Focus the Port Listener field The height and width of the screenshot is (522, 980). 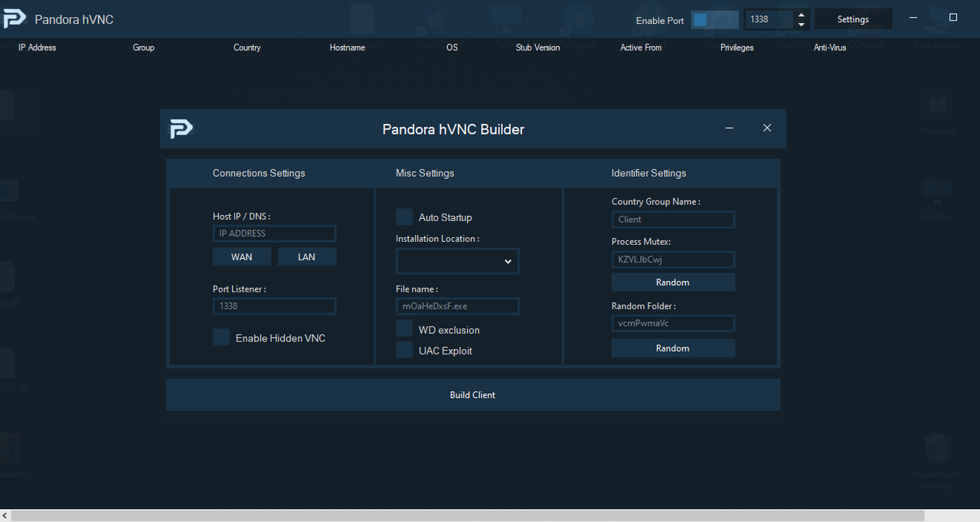pyautogui.click(x=274, y=306)
